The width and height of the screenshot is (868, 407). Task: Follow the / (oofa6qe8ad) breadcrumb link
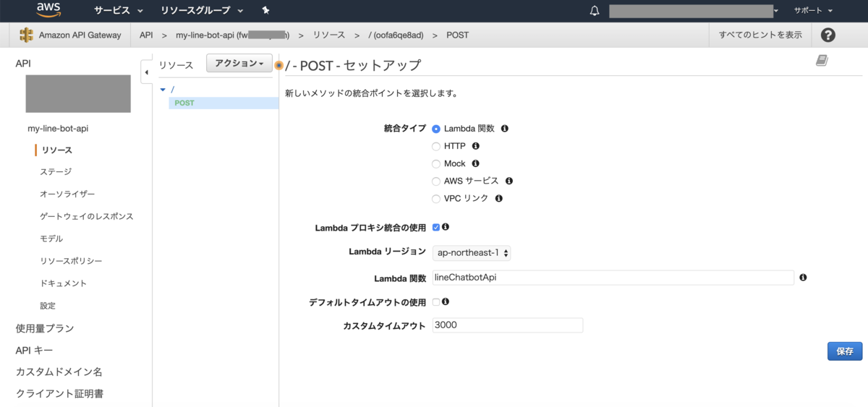(x=395, y=35)
